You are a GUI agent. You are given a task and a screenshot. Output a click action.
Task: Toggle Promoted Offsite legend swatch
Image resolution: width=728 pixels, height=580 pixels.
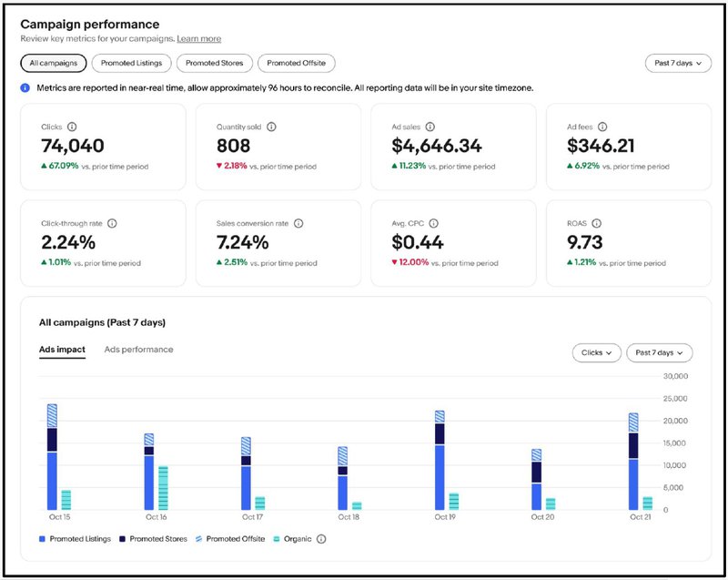click(198, 539)
